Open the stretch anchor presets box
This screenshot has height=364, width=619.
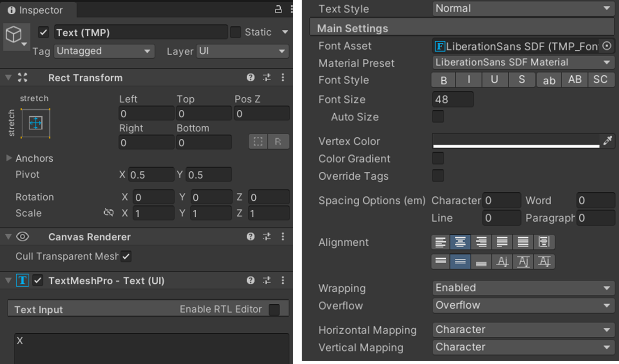click(35, 123)
